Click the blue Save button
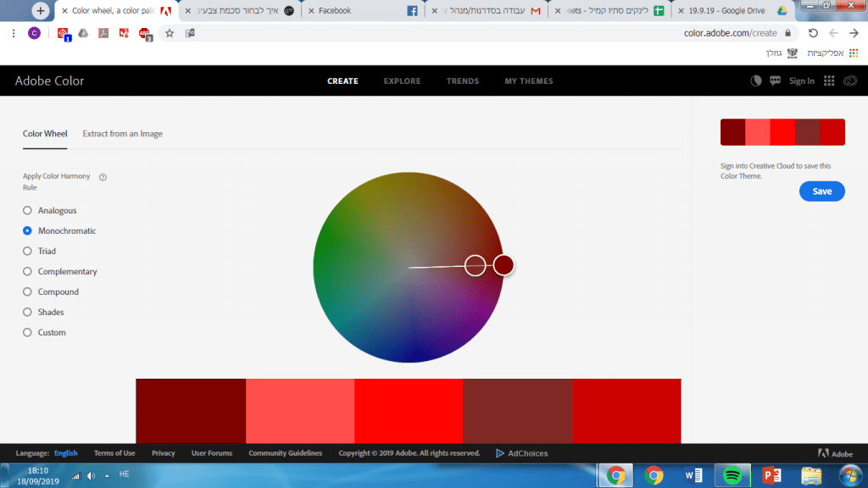 822,191
